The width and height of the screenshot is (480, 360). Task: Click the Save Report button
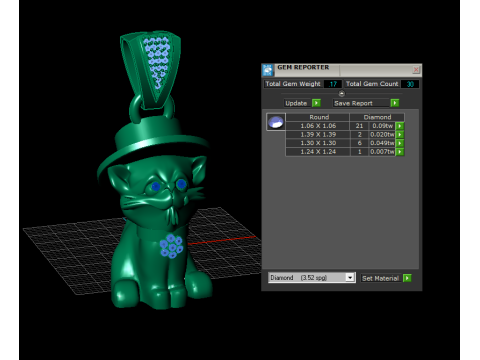pyautogui.click(x=361, y=103)
